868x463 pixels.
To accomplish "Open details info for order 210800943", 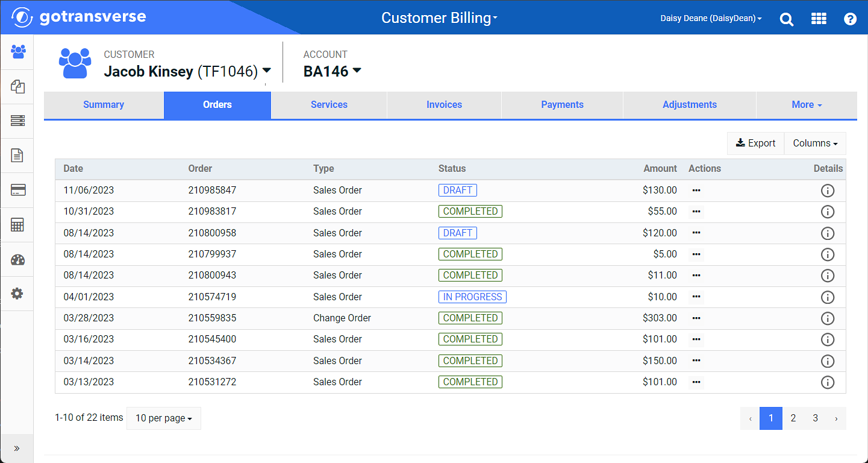I will tap(828, 276).
